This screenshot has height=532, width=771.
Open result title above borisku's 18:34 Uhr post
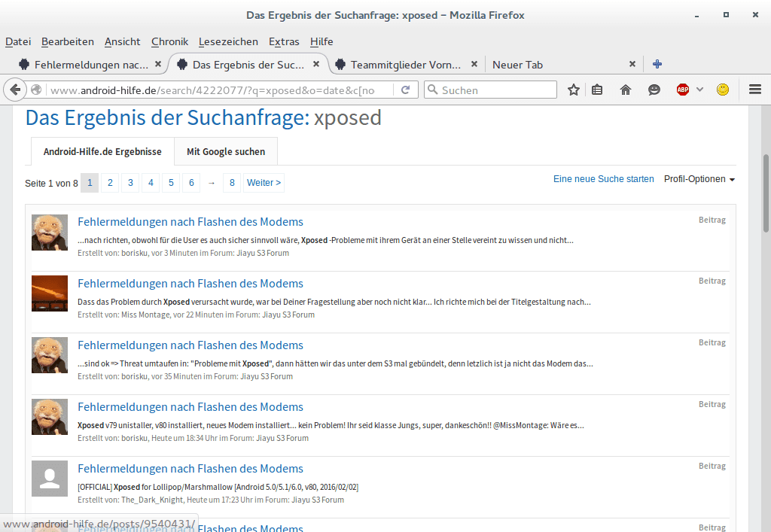click(x=190, y=407)
